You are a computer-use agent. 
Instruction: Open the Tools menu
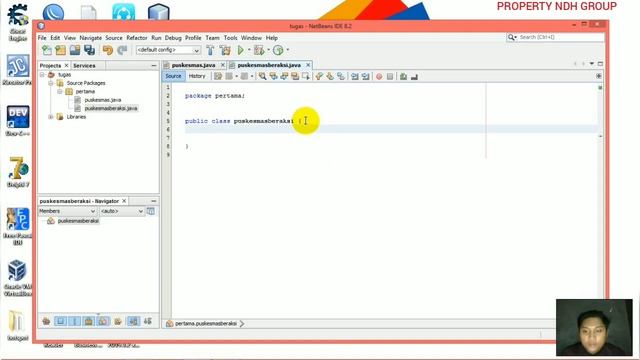point(230,38)
